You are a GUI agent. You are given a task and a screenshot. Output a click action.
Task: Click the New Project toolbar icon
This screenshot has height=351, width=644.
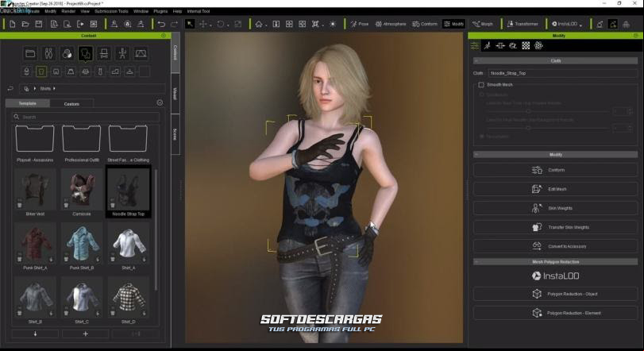pos(13,25)
